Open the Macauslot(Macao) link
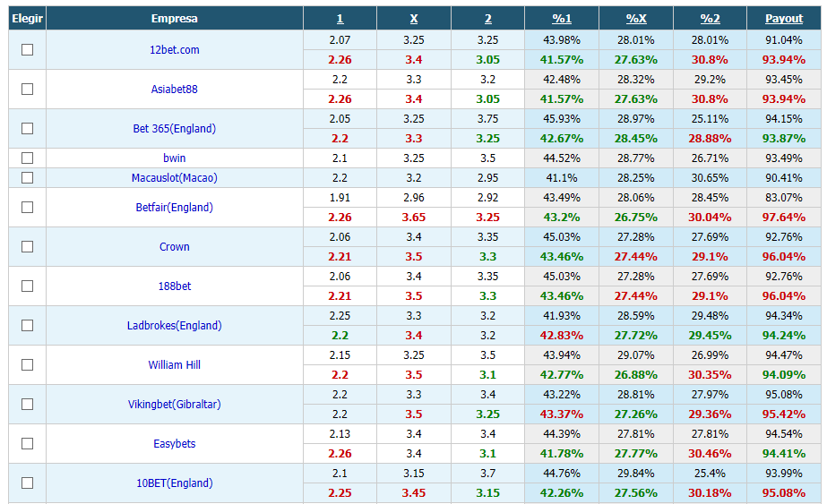The image size is (827, 504). tap(175, 177)
